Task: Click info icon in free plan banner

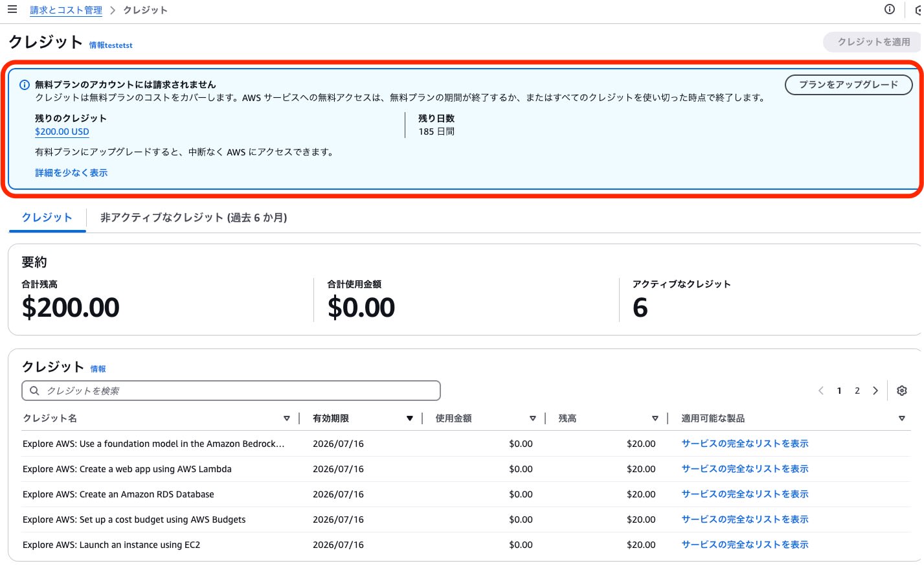Action: tap(25, 85)
